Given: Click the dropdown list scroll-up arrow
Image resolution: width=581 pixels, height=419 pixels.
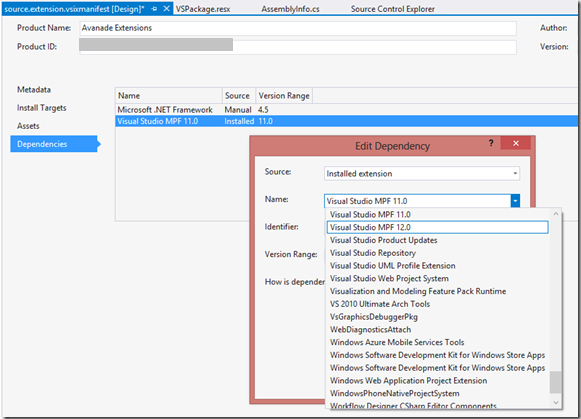Looking at the screenshot, I should point(555,214).
